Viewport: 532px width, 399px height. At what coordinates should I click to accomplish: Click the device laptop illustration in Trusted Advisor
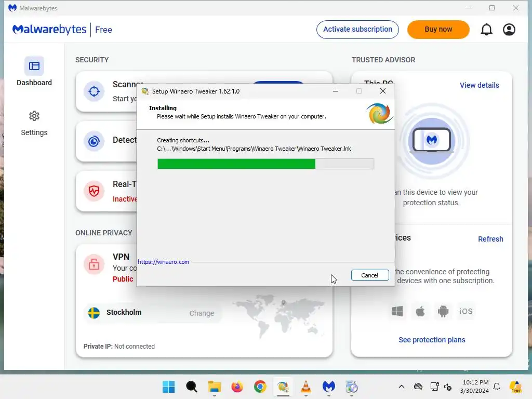432,141
